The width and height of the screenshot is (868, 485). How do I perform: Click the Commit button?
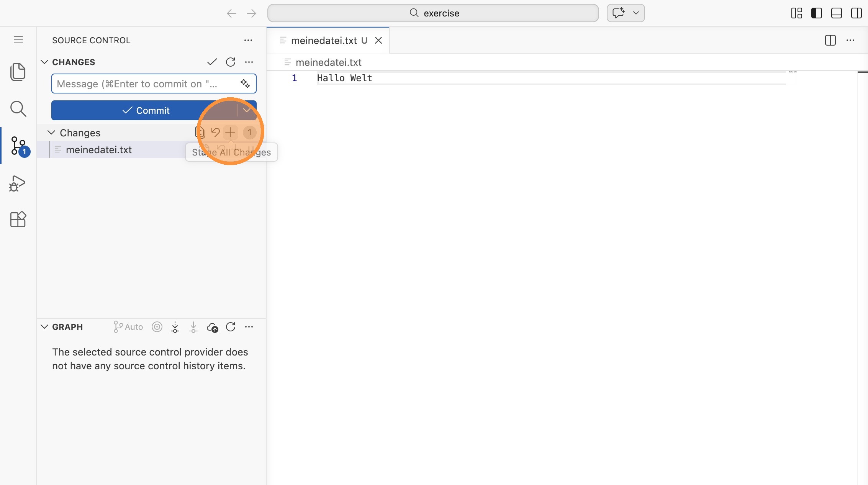(x=146, y=110)
